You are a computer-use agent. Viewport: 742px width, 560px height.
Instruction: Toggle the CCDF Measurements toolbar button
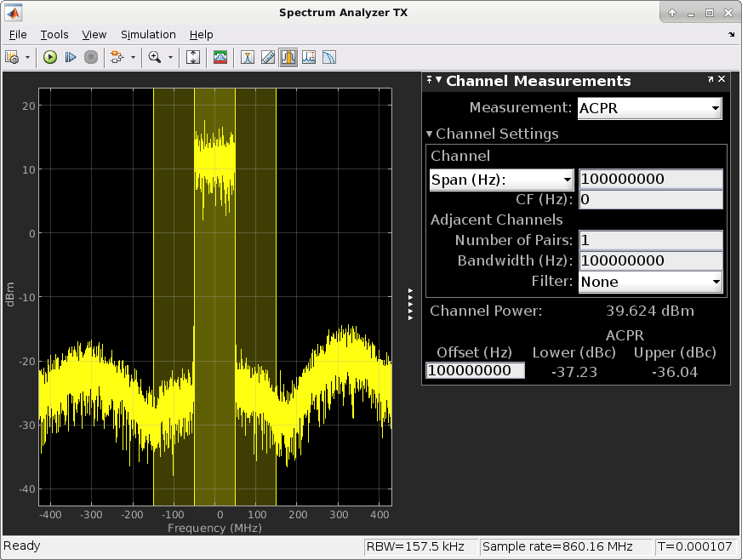[329, 57]
